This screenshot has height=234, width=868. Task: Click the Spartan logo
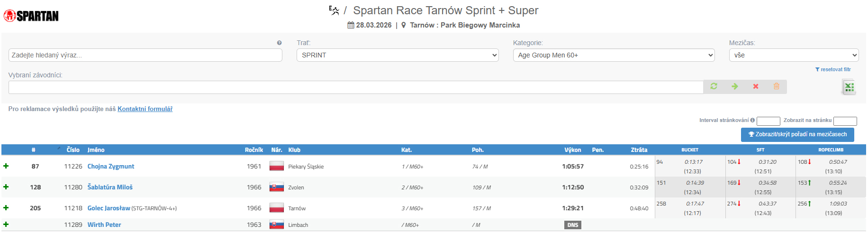[31, 16]
